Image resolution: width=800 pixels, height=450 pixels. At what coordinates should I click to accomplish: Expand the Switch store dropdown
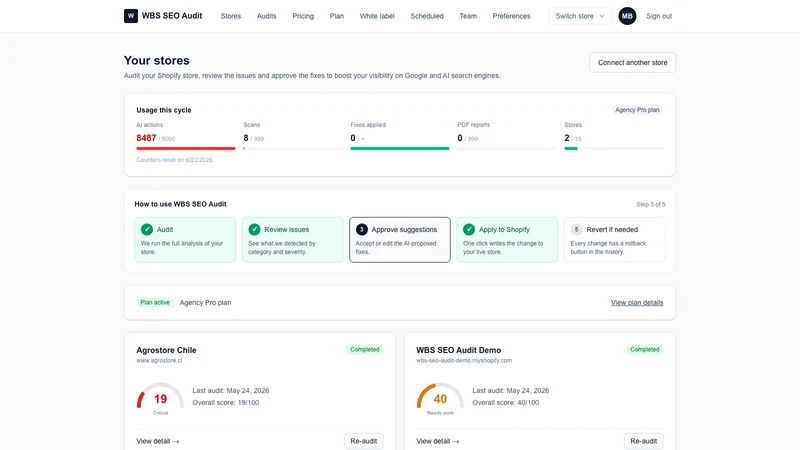pyautogui.click(x=580, y=16)
